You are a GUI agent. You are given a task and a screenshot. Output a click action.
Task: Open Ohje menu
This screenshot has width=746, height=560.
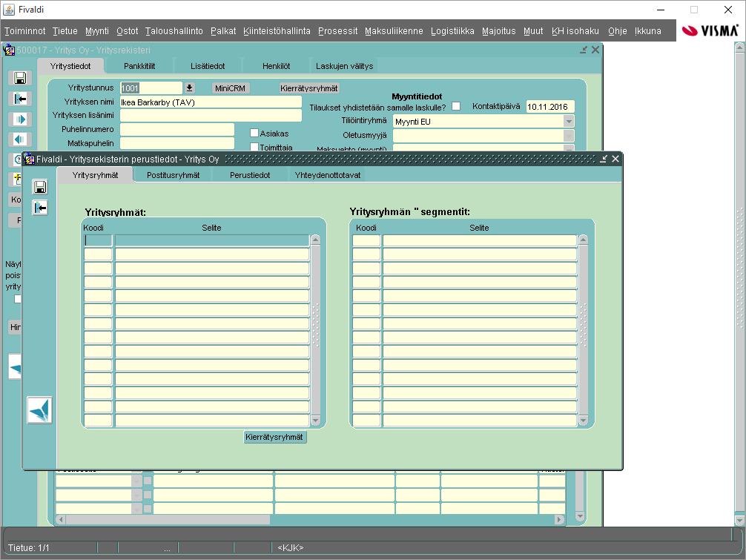[x=618, y=31]
